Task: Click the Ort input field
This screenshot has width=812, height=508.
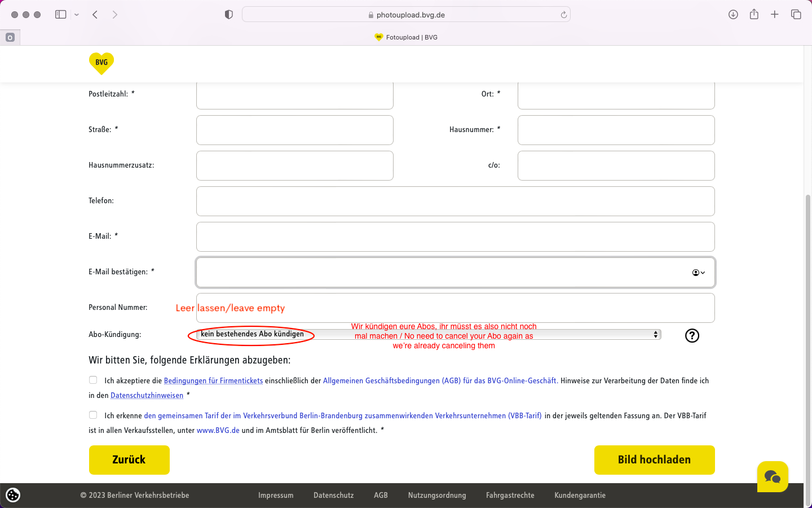Action: (616, 95)
